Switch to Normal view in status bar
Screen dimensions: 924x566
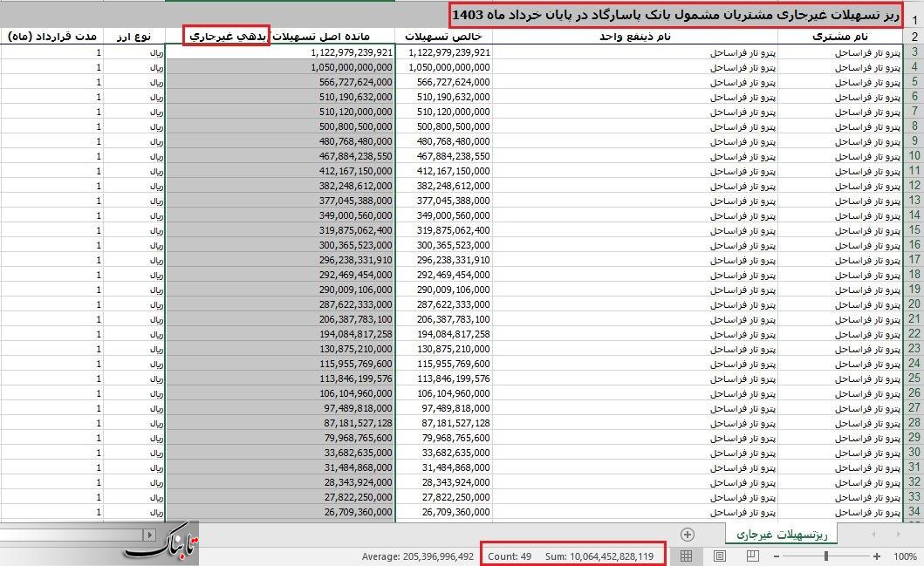(x=687, y=556)
